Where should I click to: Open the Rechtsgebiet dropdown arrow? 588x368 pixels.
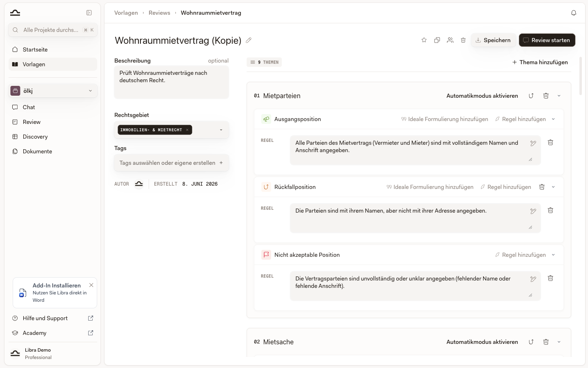pyautogui.click(x=221, y=130)
